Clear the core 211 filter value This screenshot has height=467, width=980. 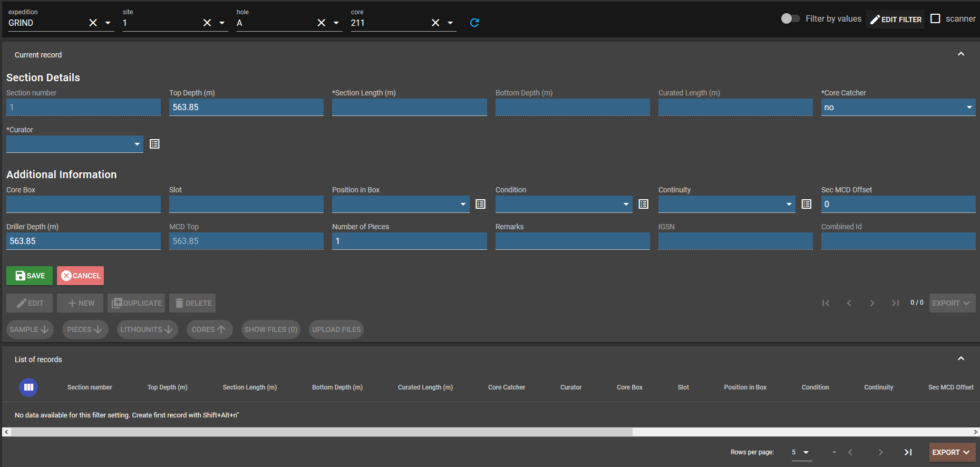tap(435, 23)
